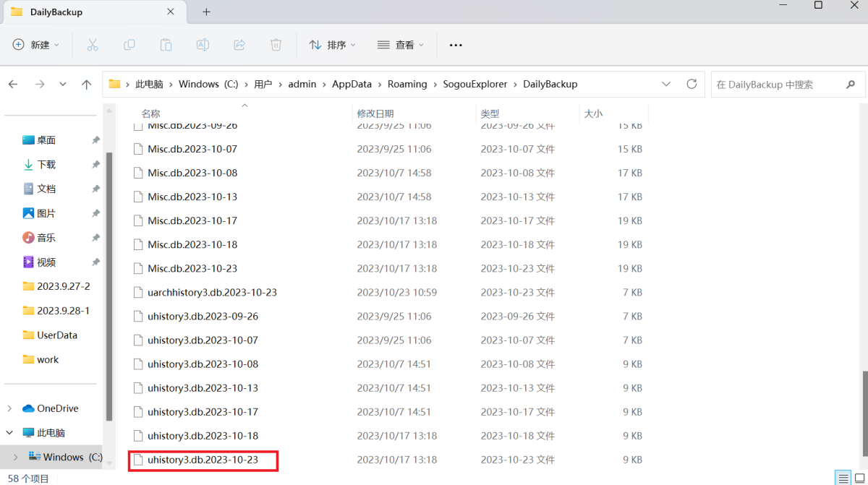The image size is (868, 485).
Task: Select file uhistory3.db.2023-10-23
Action: click(x=203, y=460)
